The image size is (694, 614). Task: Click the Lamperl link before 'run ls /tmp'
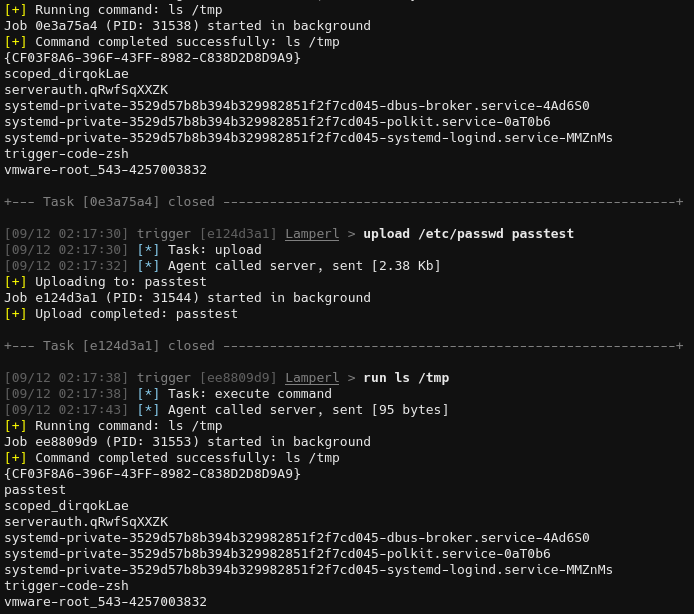[312, 378]
